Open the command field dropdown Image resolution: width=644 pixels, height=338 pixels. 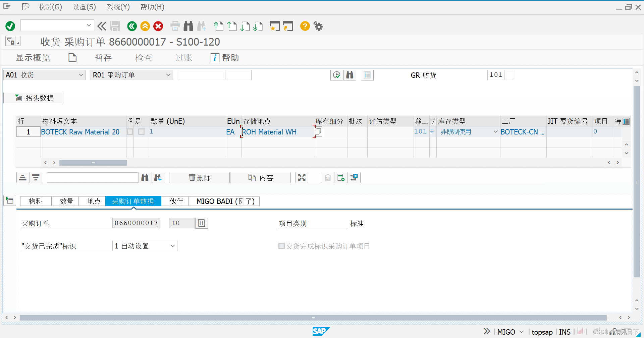click(89, 25)
